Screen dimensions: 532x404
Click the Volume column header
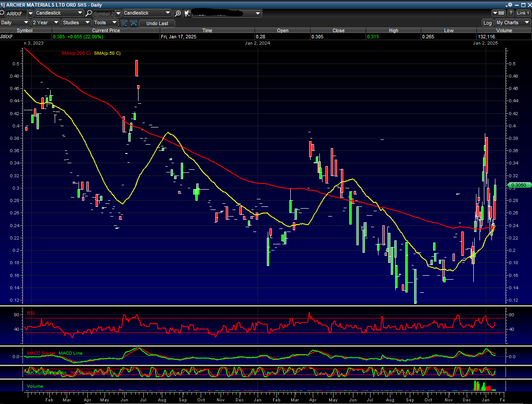(504, 30)
